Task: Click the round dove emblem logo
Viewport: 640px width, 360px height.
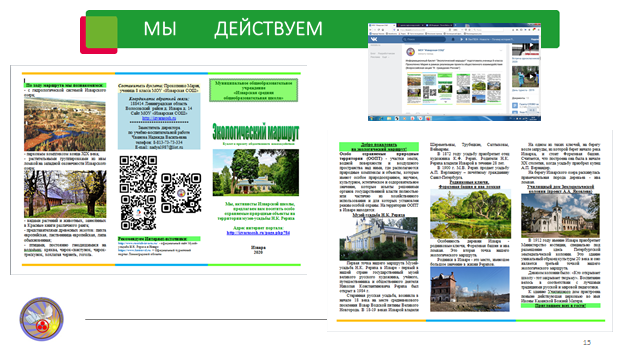Action: [42, 319]
